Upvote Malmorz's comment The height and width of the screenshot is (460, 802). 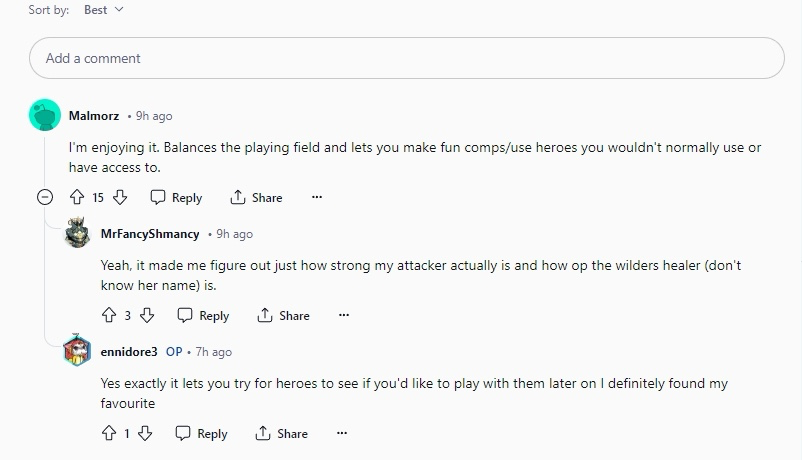tap(77, 197)
